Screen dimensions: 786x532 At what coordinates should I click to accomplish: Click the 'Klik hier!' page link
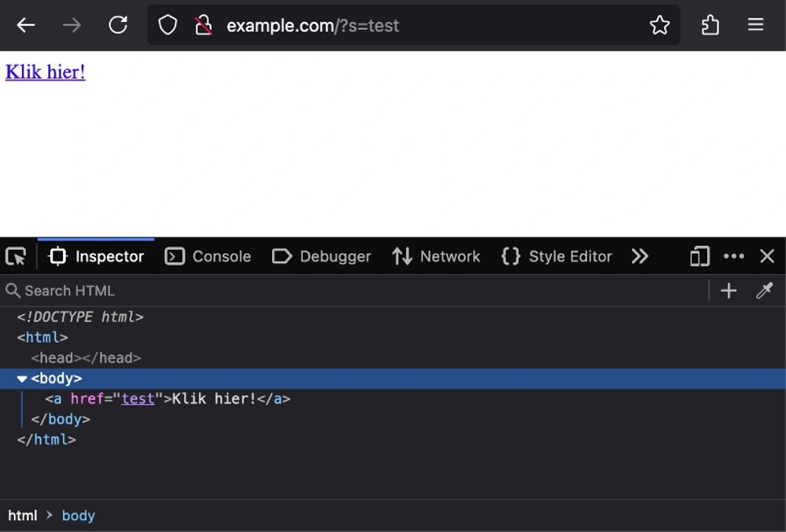click(46, 72)
